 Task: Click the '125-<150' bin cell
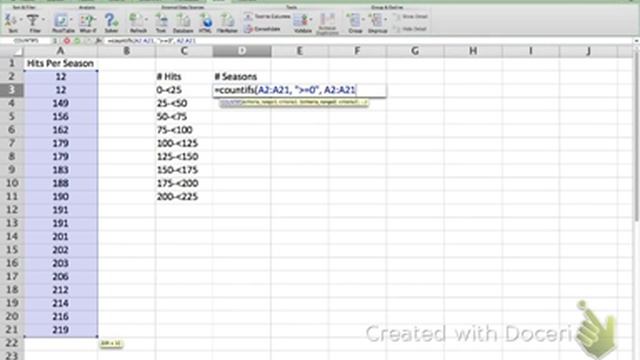click(x=184, y=157)
